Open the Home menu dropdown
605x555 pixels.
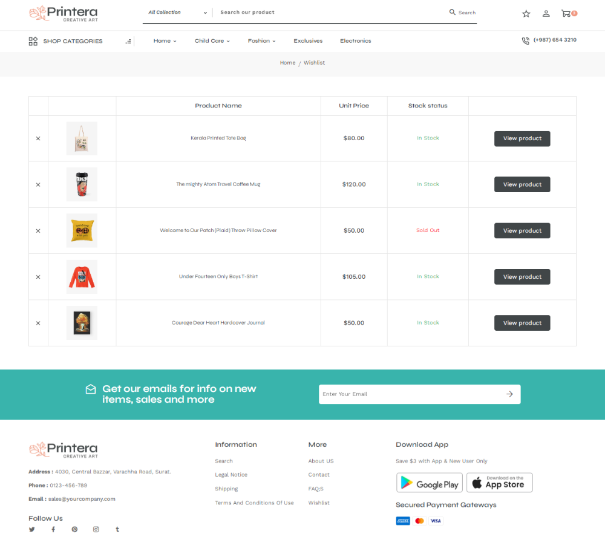(x=165, y=41)
